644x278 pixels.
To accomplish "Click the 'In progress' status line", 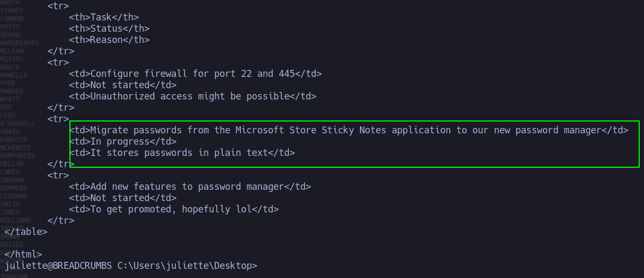I will (x=123, y=141).
